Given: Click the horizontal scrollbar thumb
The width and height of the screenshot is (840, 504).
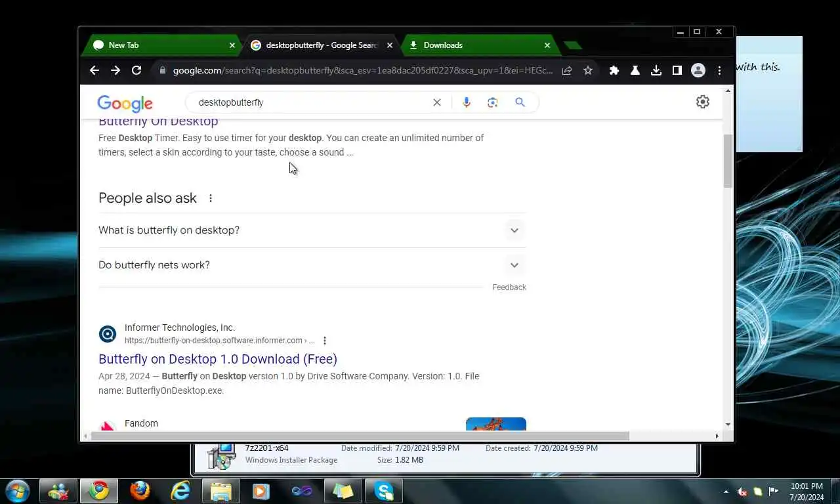Looking at the screenshot, I should pos(360,436).
